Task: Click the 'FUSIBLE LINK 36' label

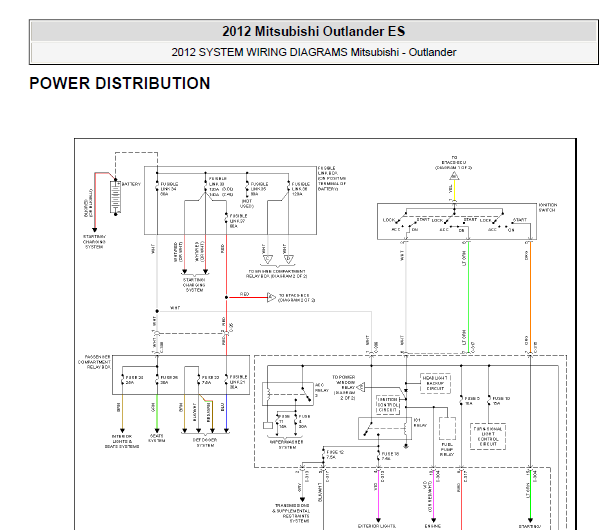Action: 301,189
